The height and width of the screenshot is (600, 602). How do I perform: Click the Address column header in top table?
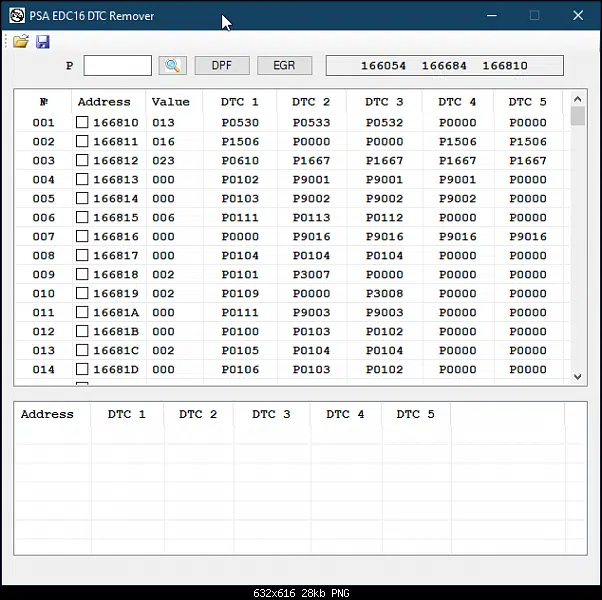tap(104, 102)
